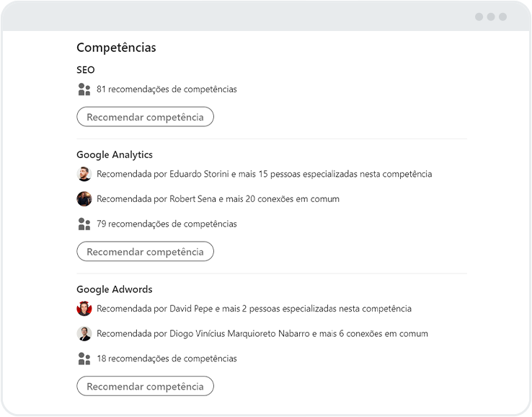Image resolution: width=532 pixels, height=417 pixels.
Task: Open Robert Sena e mais 20 conexões
Action: coord(218,199)
